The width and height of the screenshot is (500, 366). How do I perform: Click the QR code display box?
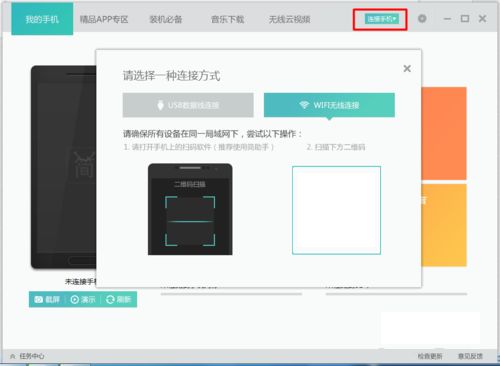(336, 210)
